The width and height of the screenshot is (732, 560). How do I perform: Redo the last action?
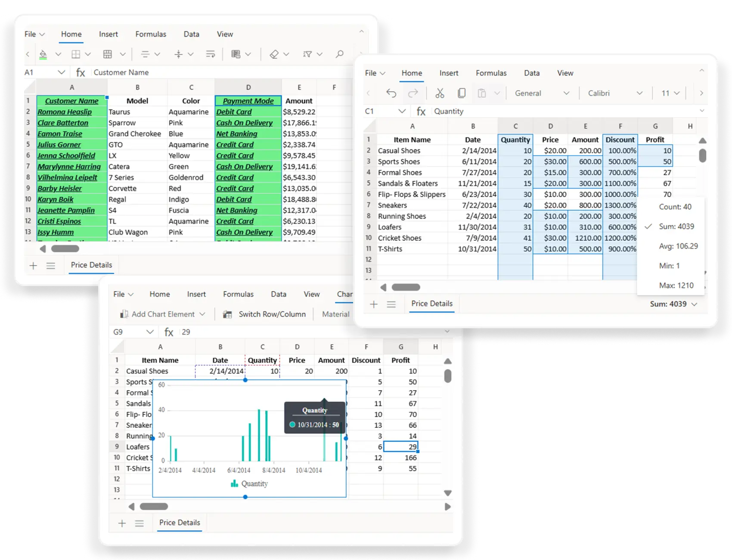(413, 93)
